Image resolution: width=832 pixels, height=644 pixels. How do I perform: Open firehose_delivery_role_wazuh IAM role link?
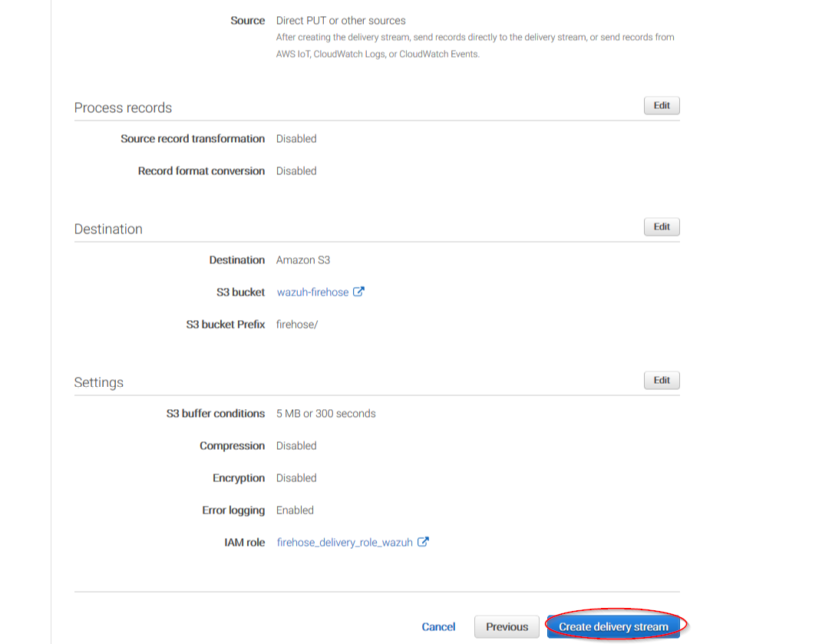coord(345,543)
